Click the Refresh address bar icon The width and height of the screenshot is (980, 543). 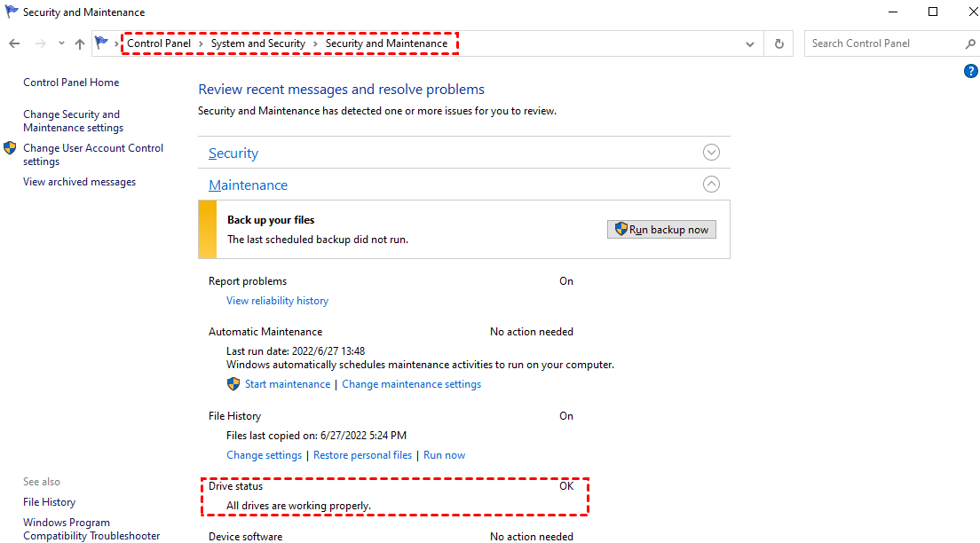(779, 43)
